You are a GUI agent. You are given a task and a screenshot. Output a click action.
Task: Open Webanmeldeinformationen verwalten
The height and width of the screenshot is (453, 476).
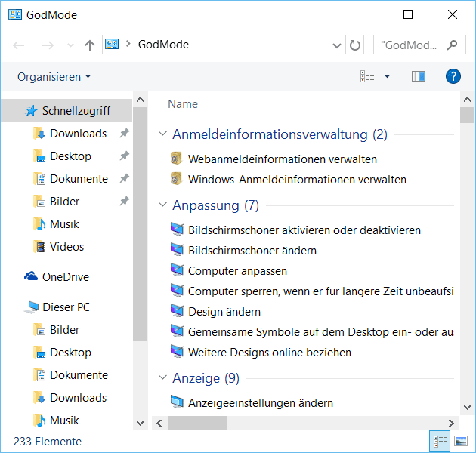pyautogui.click(x=282, y=159)
